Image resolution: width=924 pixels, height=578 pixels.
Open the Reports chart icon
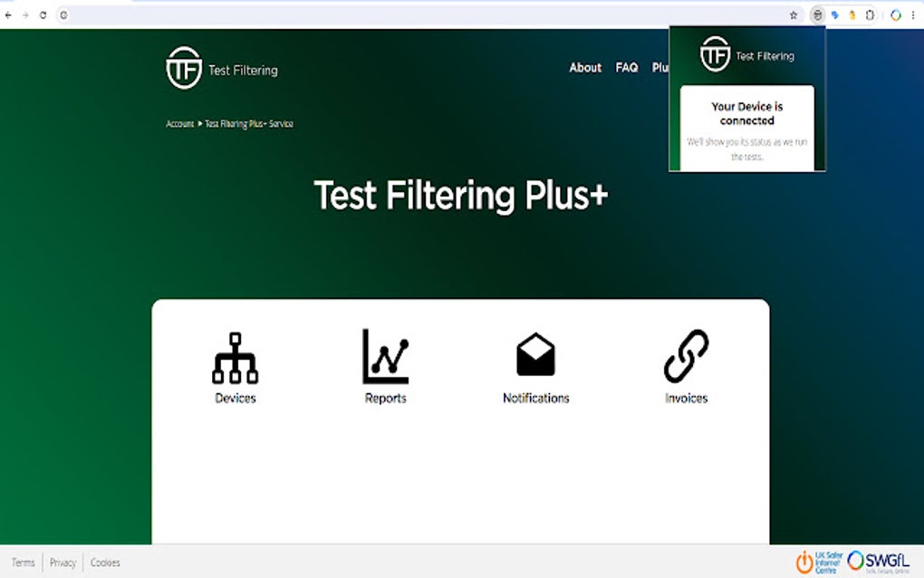click(384, 356)
